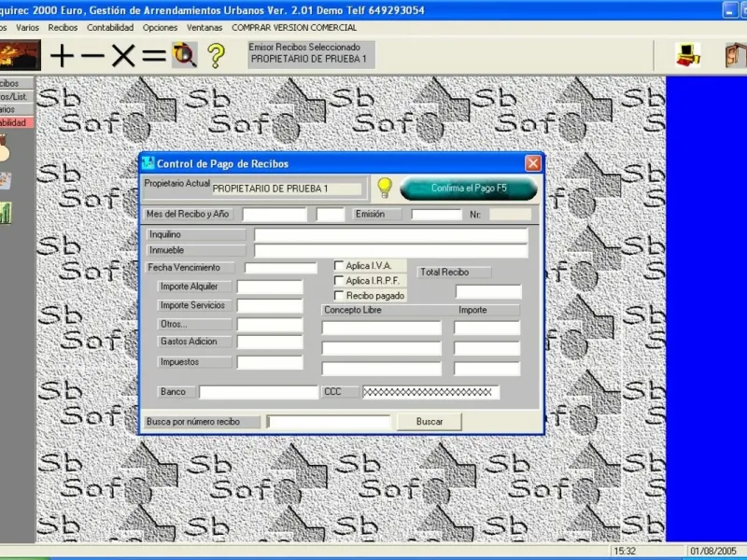Click the CCC account number field
Viewport: 747px width, 560px height.
click(430, 392)
